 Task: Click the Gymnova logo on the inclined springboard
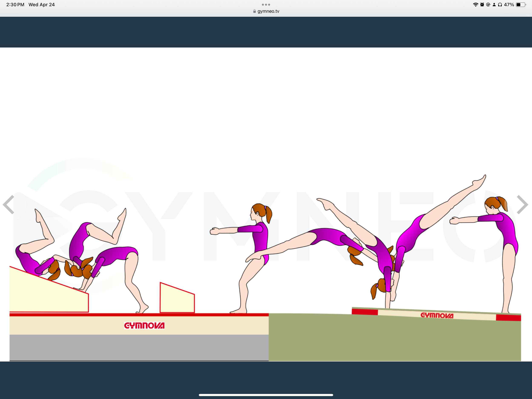click(x=437, y=315)
